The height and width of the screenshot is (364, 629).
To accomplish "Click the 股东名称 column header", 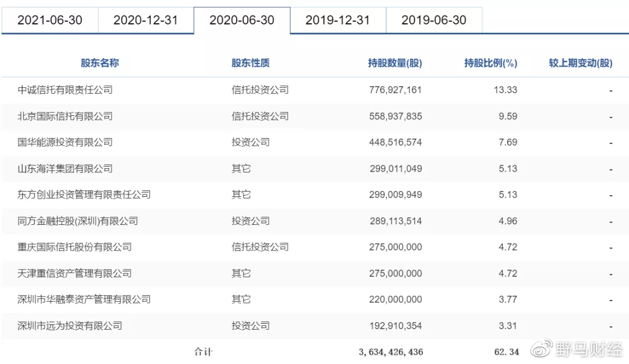I will [x=100, y=63].
